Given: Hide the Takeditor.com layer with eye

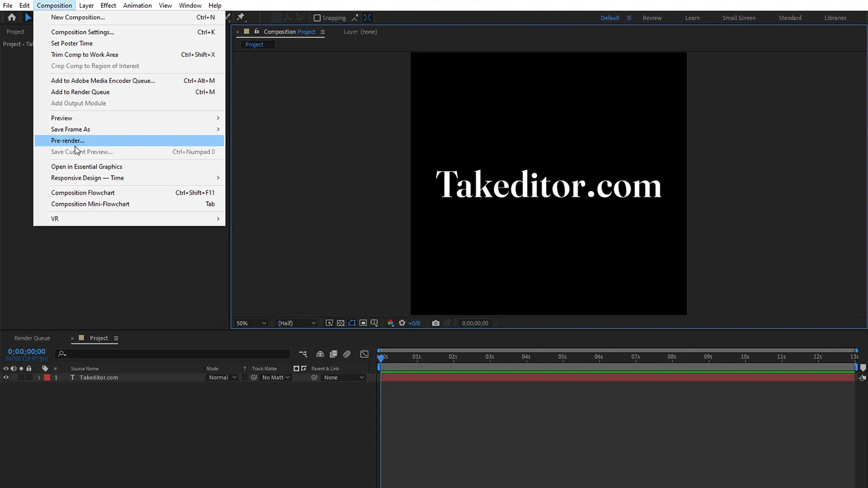Looking at the screenshot, I should click(6, 378).
